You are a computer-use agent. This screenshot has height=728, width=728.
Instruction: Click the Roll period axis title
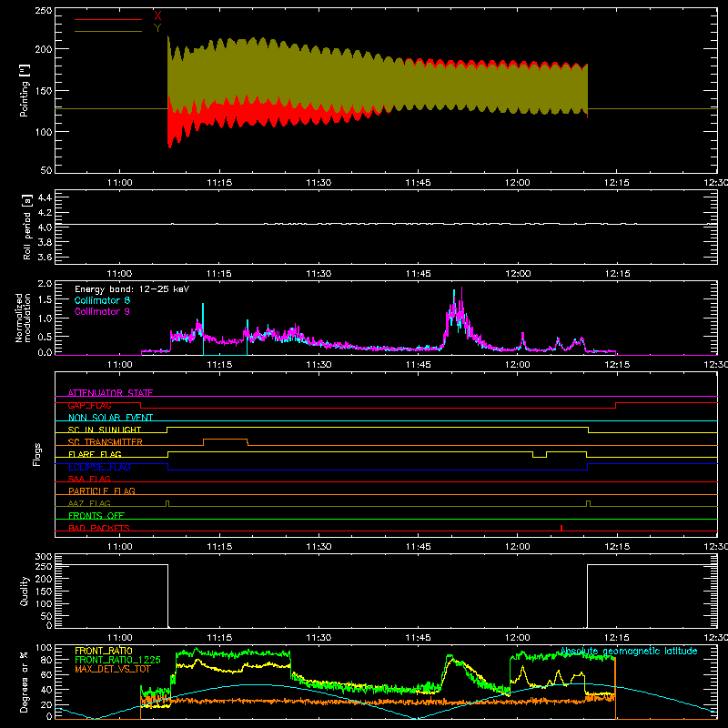(27, 227)
